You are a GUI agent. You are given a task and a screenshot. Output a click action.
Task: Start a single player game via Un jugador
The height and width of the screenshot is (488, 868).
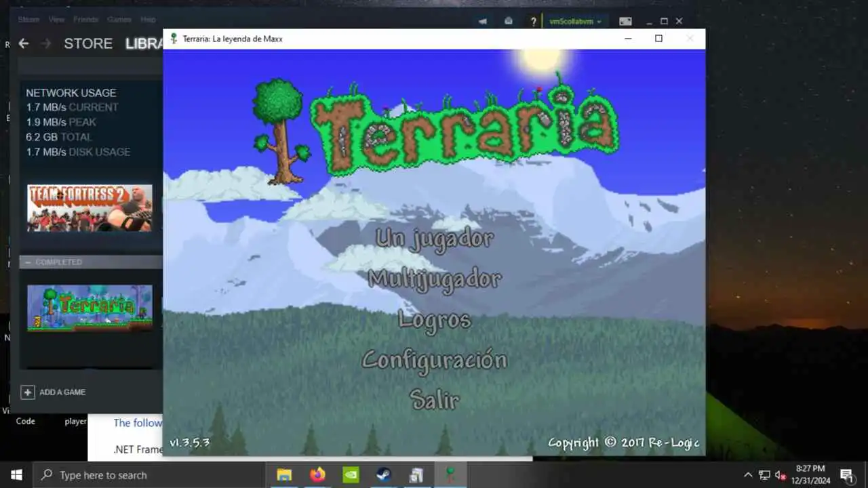click(435, 239)
